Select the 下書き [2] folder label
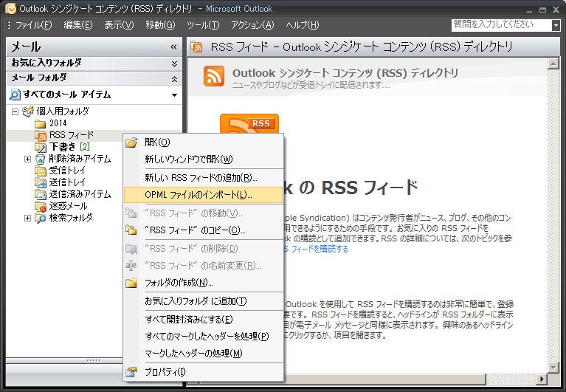The height and width of the screenshot is (392, 566). (69, 147)
